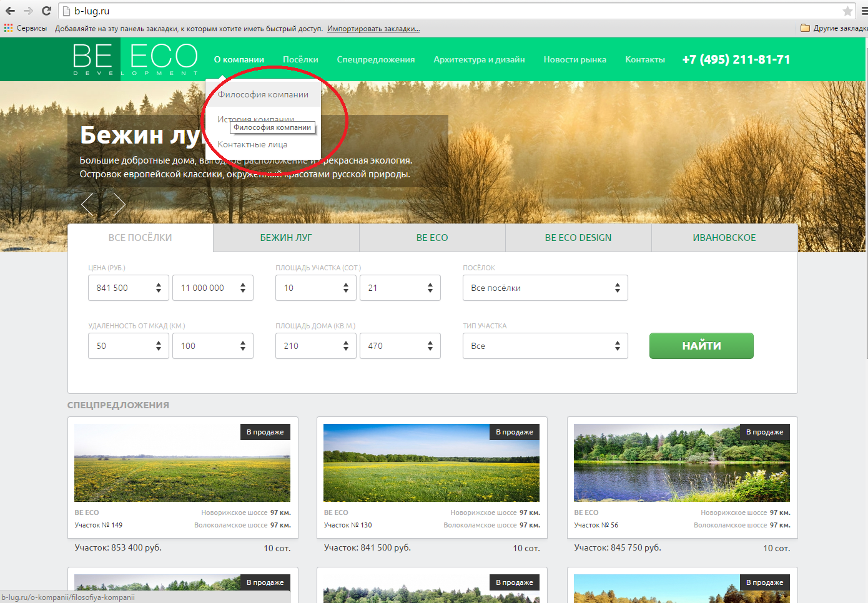Expand minimum price 841 500 selector
Viewport: 868px width, 603px height.
[128, 288]
